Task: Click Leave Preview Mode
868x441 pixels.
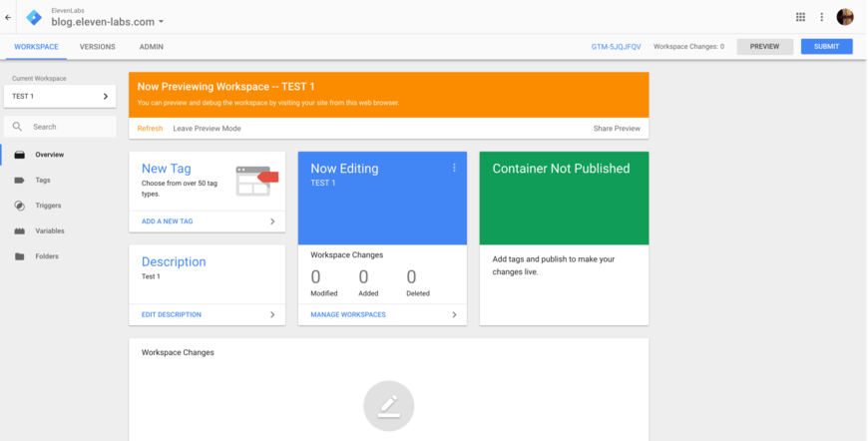Action: (x=207, y=129)
